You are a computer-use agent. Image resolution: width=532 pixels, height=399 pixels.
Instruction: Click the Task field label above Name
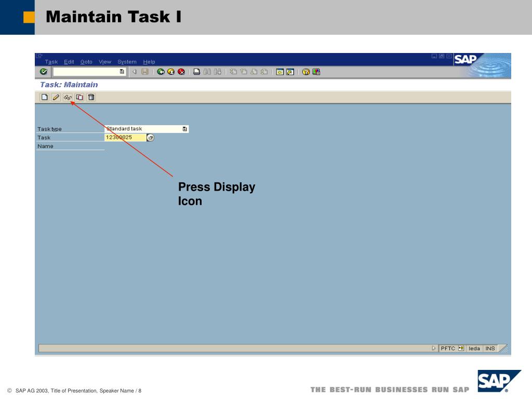point(44,137)
